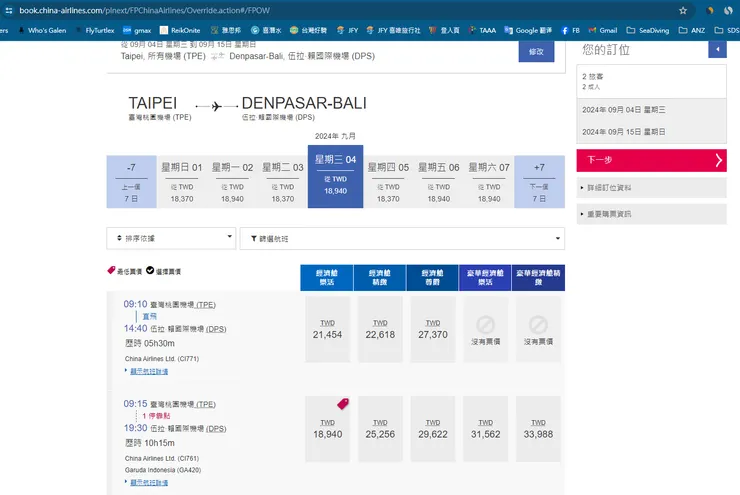Select Sunday 01 date tab
740x495 pixels.
coord(182,182)
